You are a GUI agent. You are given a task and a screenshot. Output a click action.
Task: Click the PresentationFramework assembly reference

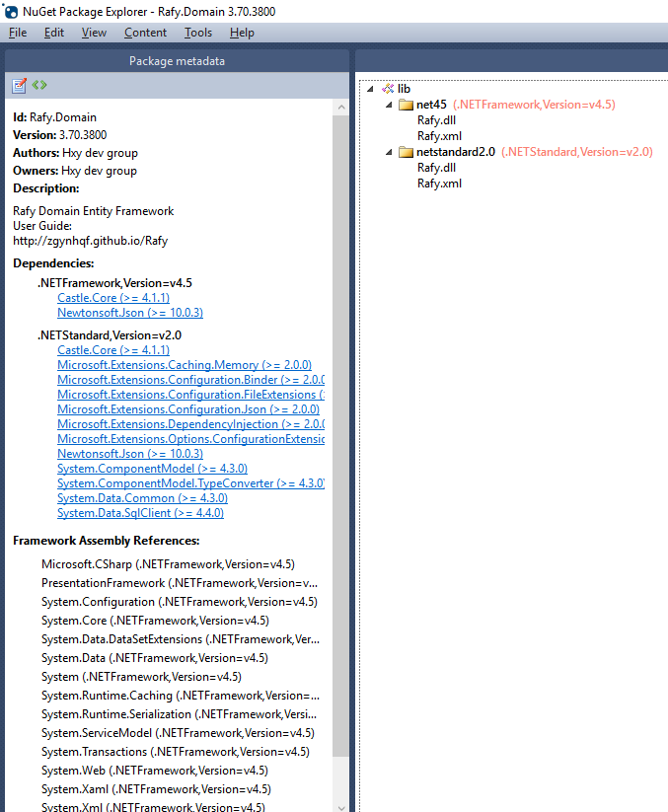(180, 583)
